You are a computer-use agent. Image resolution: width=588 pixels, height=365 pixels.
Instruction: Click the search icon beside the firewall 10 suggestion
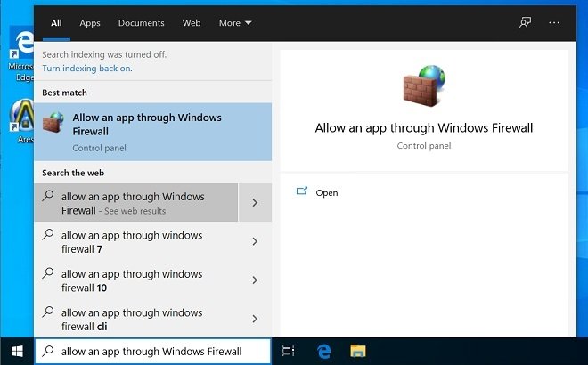48,273
